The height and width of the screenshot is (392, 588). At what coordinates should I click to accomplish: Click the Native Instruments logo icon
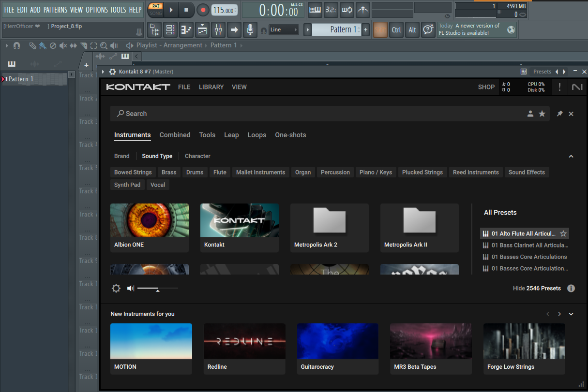point(577,87)
